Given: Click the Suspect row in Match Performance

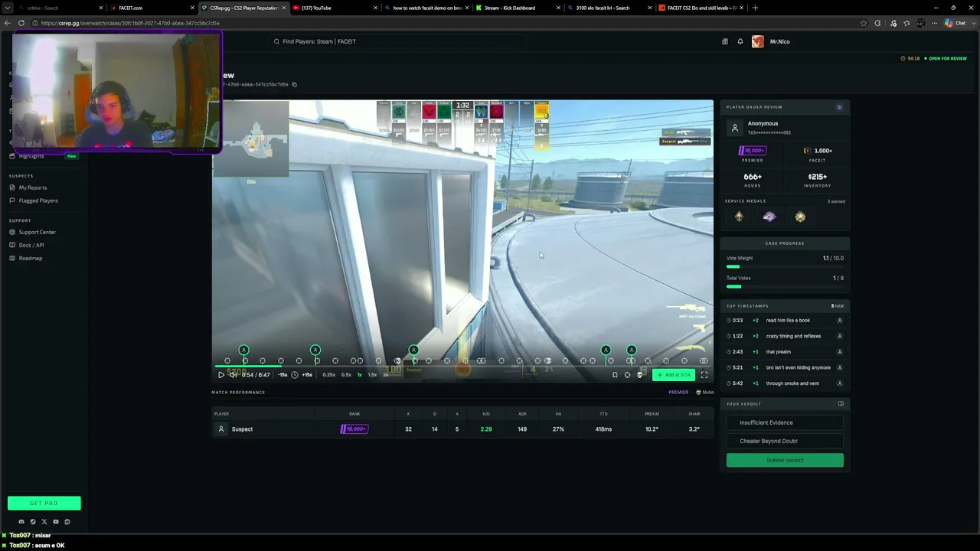Looking at the screenshot, I should (x=462, y=429).
